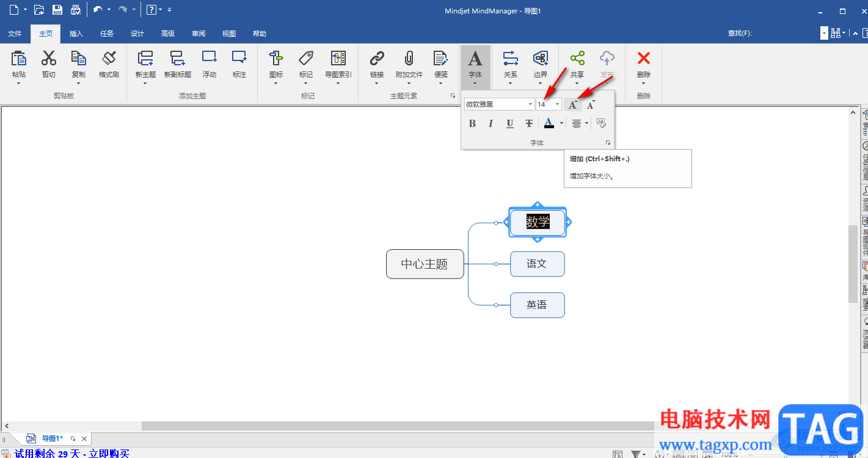Click the print icon in the title bar
Screen dimensions: 868x458
pyautogui.click(x=75, y=10)
